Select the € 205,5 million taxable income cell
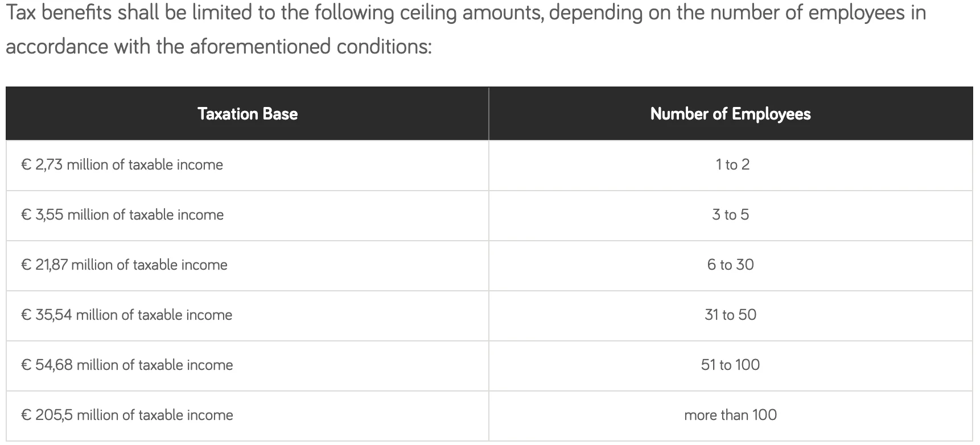The image size is (980, 445). click(x=247, y=415)
